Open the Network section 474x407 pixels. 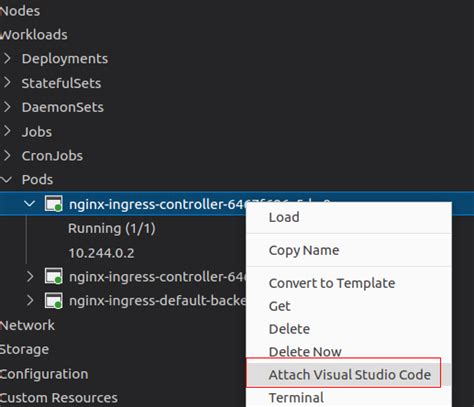(27, 325)
